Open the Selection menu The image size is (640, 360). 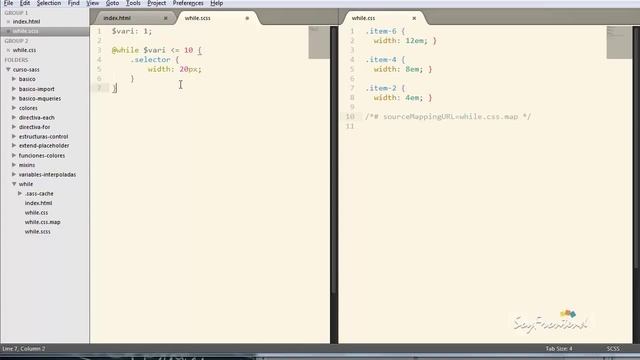[49, 3]
